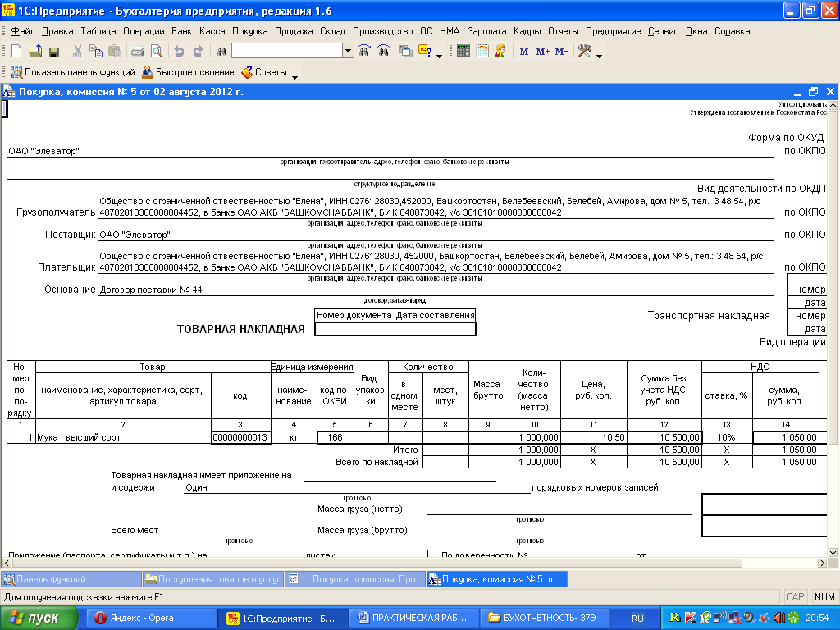Viewport: 840px width, 630px height.
Task: Select price cell 10,50
Action: point(594,437)
